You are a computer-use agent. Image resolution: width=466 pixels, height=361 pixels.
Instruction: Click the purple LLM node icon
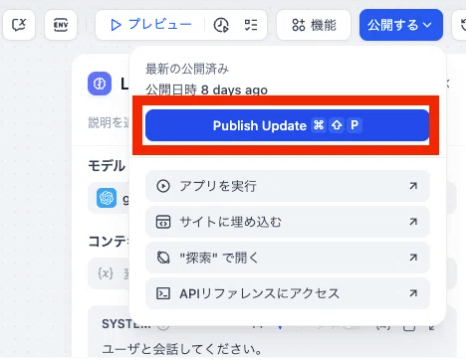99,84
